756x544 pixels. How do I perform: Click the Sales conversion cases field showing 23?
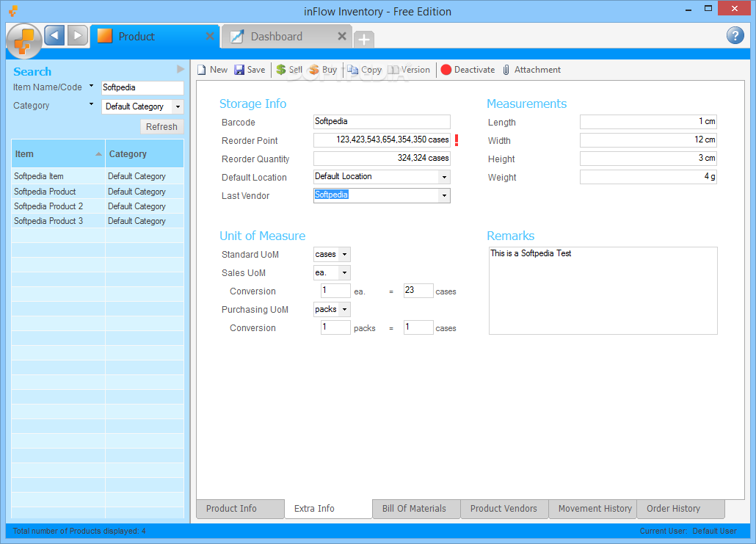(x=418, y=290)
